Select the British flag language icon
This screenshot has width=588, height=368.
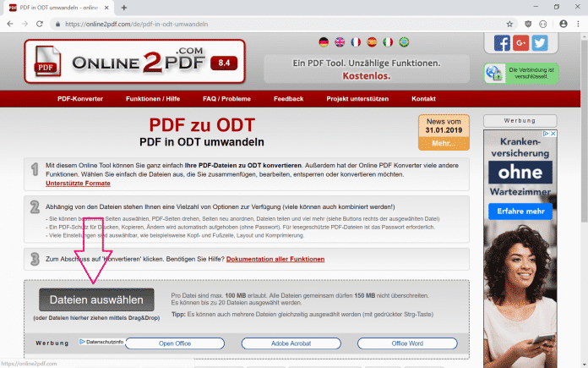click(x=340, y=41)
